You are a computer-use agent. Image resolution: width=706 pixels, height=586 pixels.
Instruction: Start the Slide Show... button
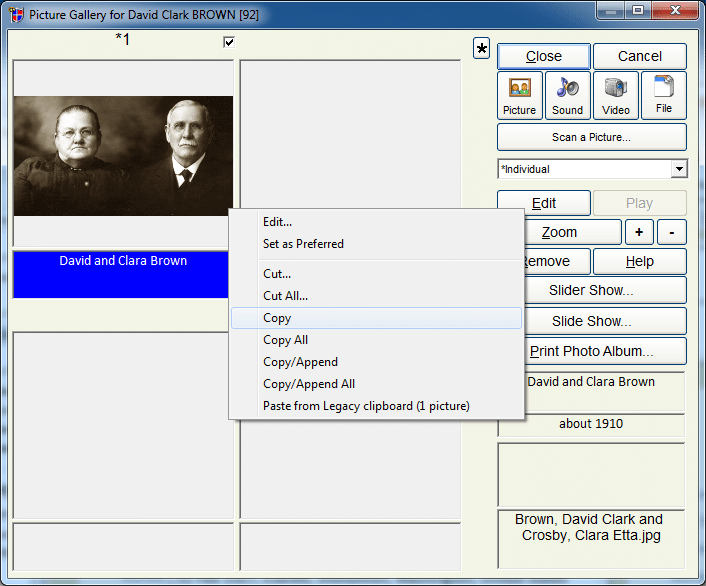pos(605,321)
